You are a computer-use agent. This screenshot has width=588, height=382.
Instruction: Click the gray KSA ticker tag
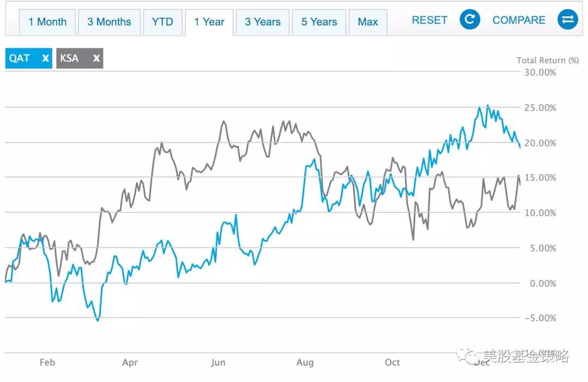coord(70,58)
